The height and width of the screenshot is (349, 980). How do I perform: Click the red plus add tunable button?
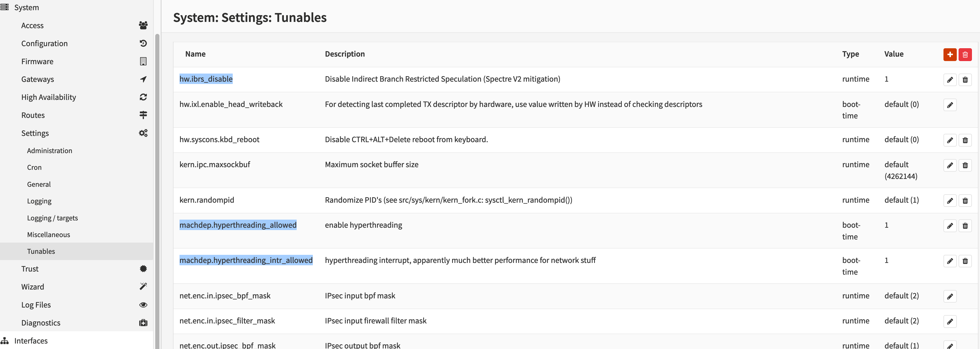pos(949,55)
